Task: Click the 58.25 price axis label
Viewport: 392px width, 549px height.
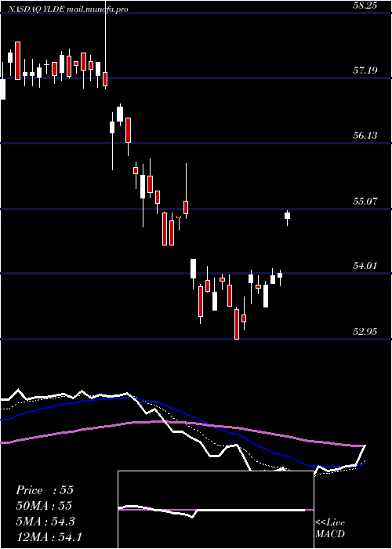Action: [x=365, y=5]
